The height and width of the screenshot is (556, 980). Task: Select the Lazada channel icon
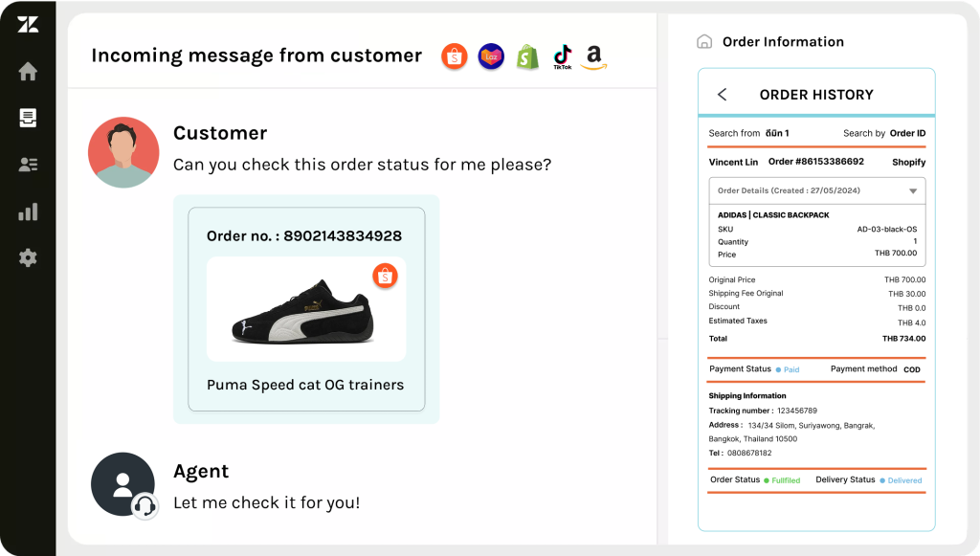point(491,56)
